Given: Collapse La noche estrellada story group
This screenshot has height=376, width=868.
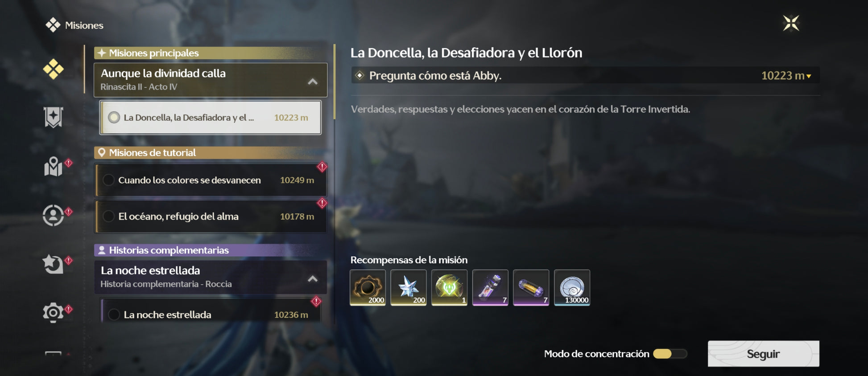Looking at the screenshot, I should 313,279.
